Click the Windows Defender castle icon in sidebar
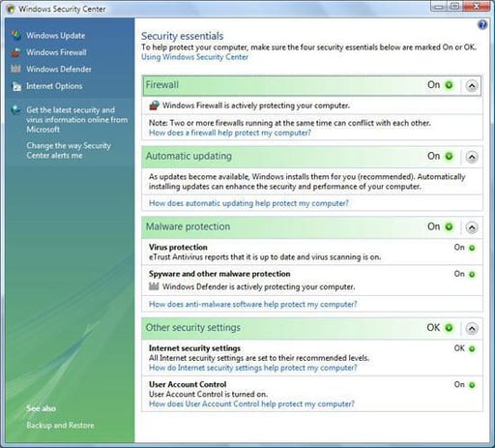 click(x=15, y=69)
